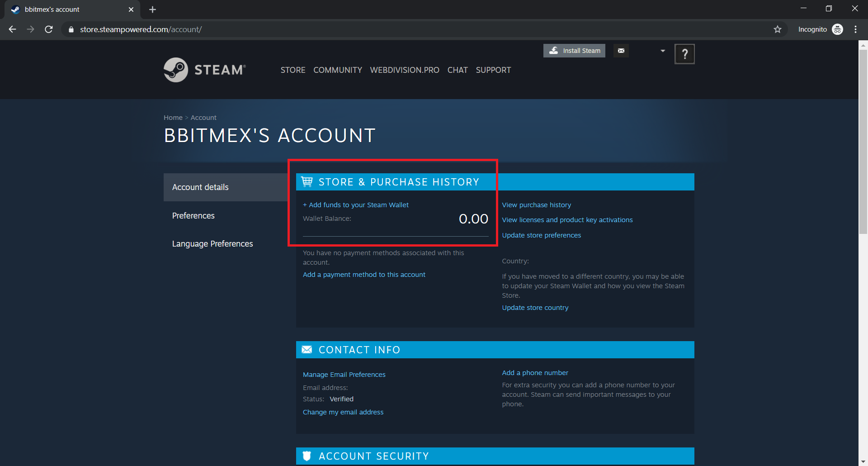Open the STORE menu

292,70
